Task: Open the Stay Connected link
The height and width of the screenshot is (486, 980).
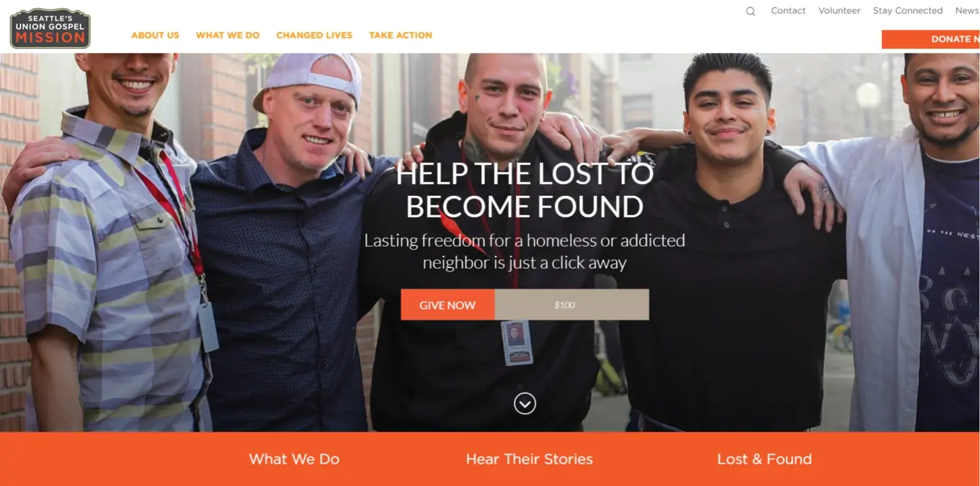Action: [908, 11]
